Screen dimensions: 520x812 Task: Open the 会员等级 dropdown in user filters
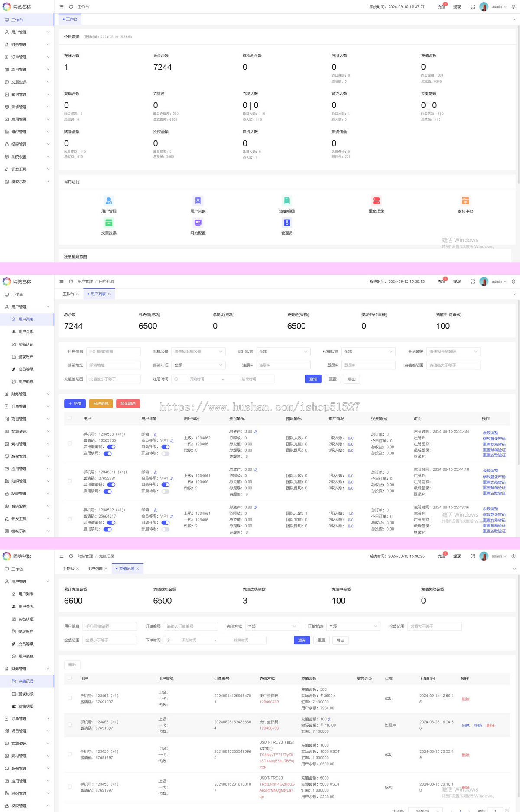coord(454,352)
